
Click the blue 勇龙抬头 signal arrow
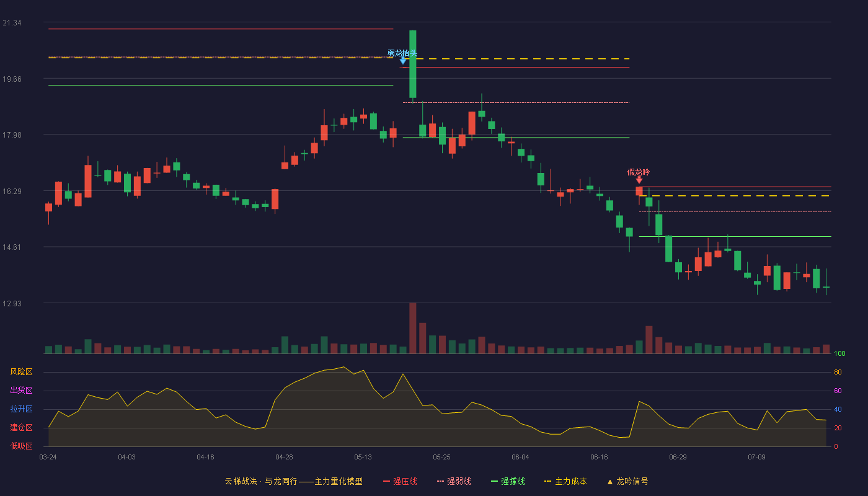coord(403,61)
